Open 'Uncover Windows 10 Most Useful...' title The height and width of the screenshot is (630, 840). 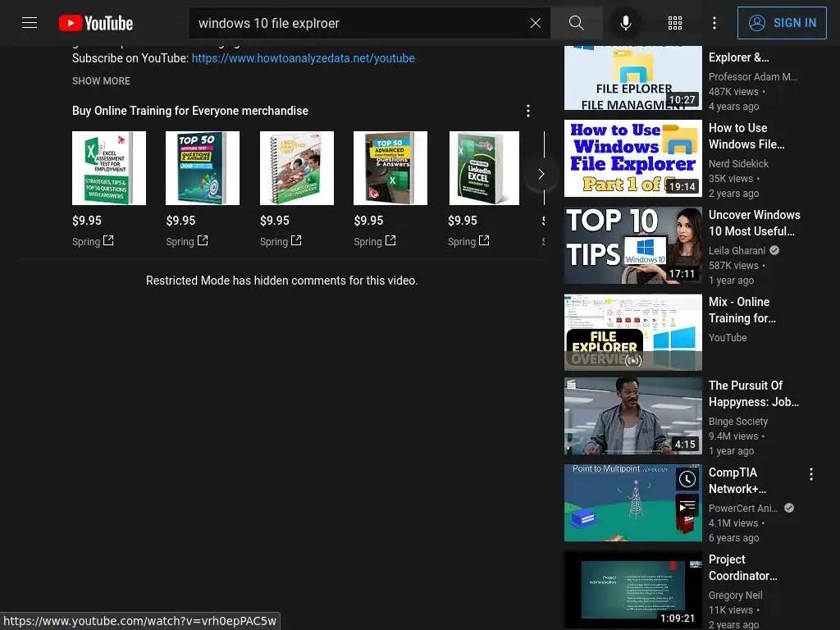(755, 223)
